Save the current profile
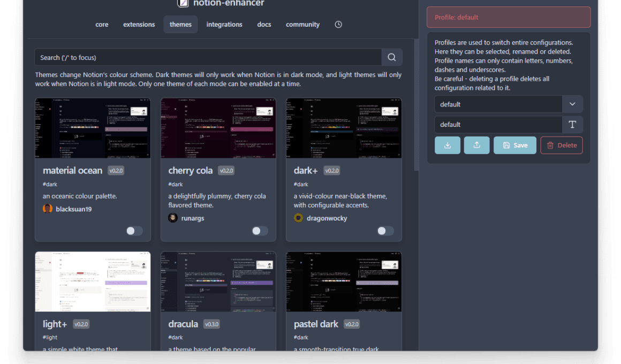The image size is (621, 364). (515, 146)
